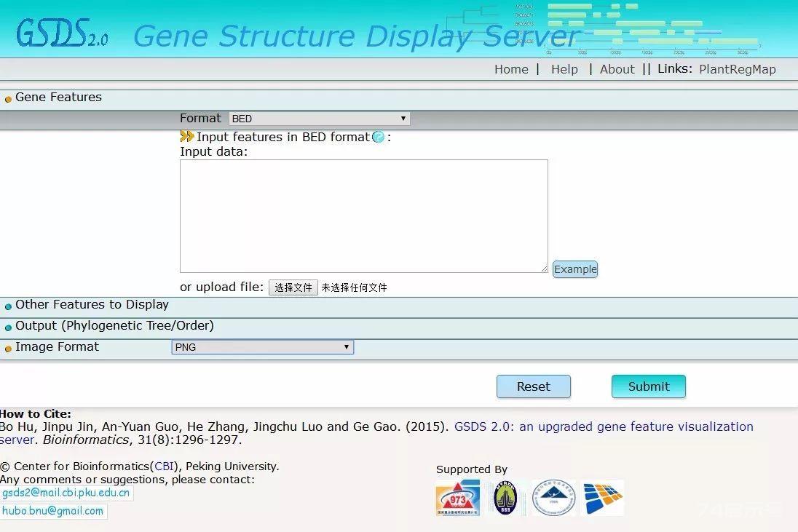This screenshot has height=532, width=798.
Task: Click the Example button
Action: (575, 269)
